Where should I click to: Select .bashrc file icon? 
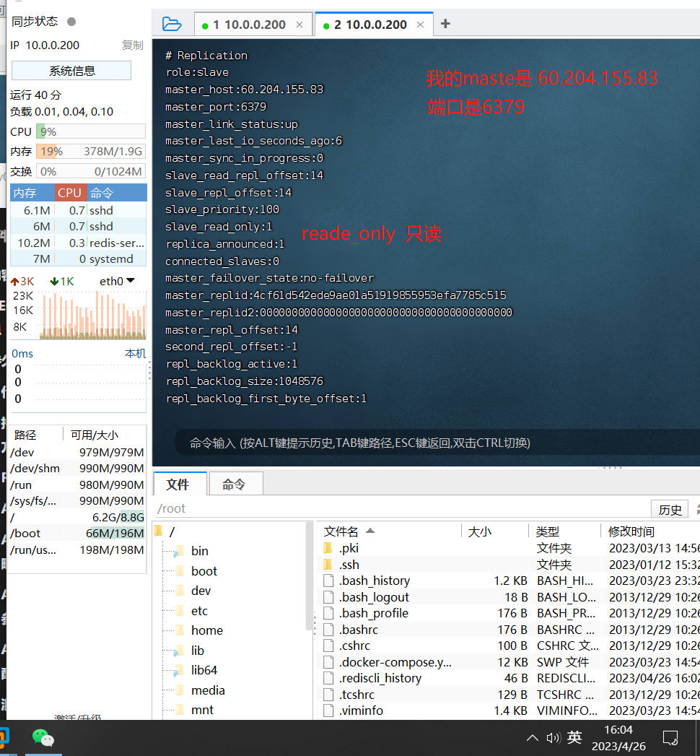[x=328, y=630]
